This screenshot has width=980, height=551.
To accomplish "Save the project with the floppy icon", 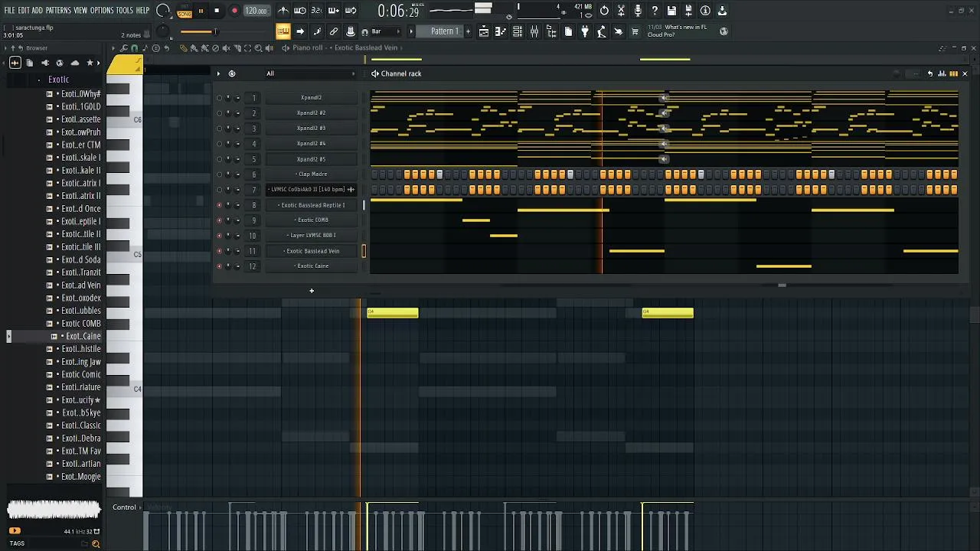I will click(671, 11).
